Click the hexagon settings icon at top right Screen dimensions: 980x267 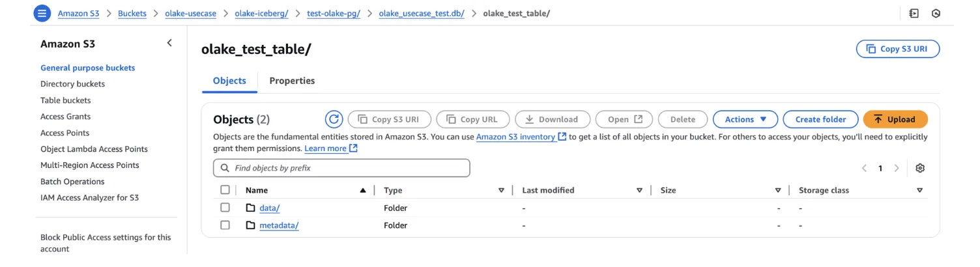click(936, 13)
